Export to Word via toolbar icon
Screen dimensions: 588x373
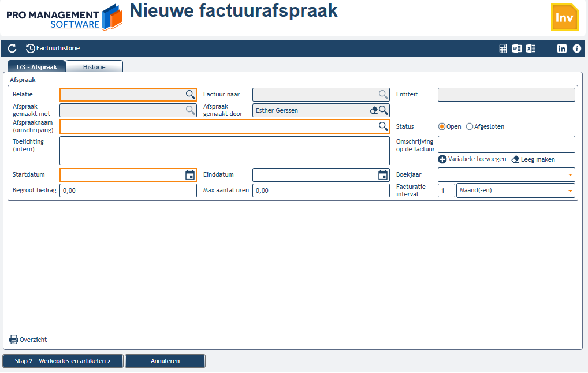[517, 49]
